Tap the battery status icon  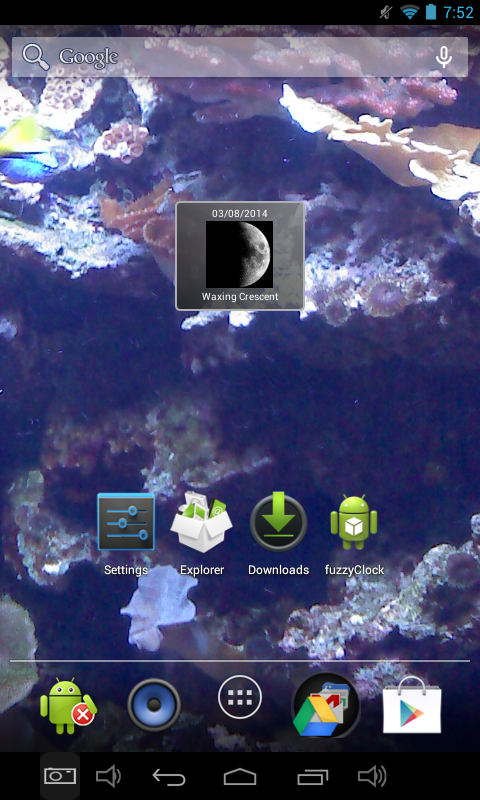coord(431,11)
